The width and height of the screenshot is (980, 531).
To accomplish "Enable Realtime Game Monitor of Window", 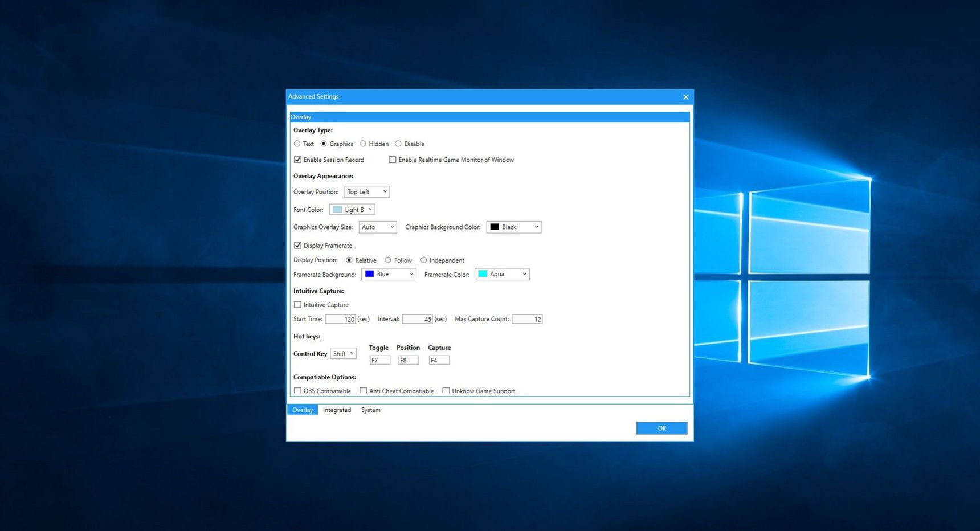I will click(393, 160).
